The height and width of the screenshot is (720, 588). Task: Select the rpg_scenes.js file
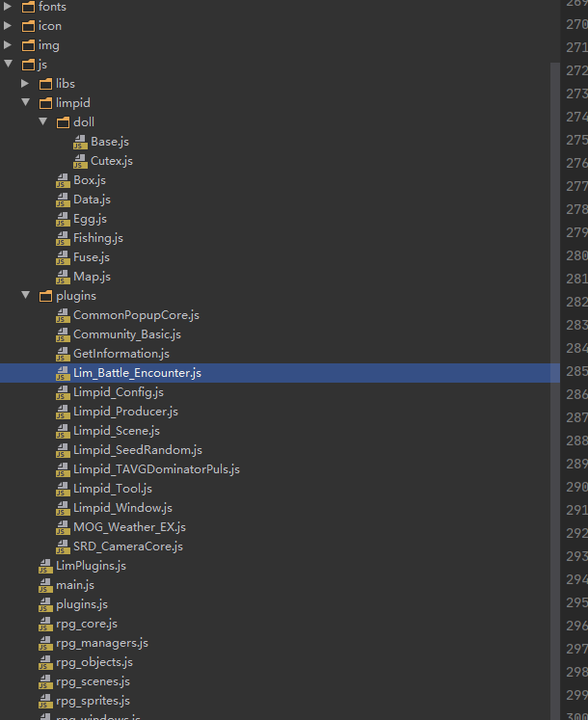coord(93,681)
